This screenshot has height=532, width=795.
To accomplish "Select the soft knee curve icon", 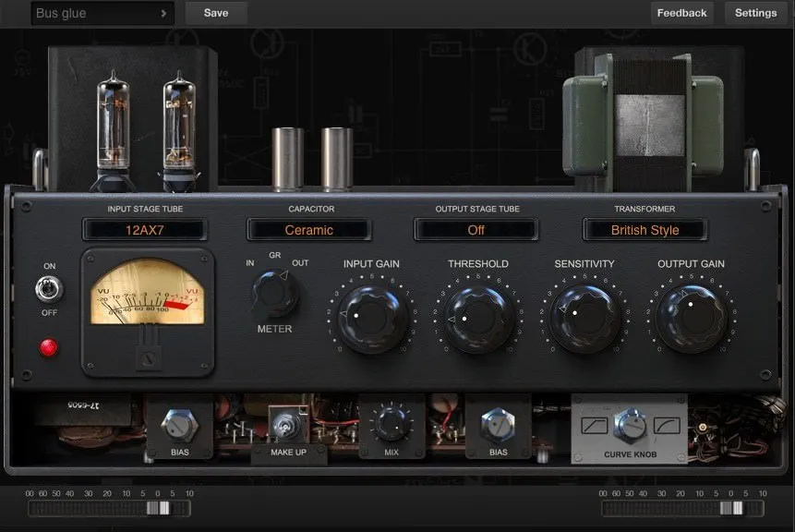I will point(667,425).
